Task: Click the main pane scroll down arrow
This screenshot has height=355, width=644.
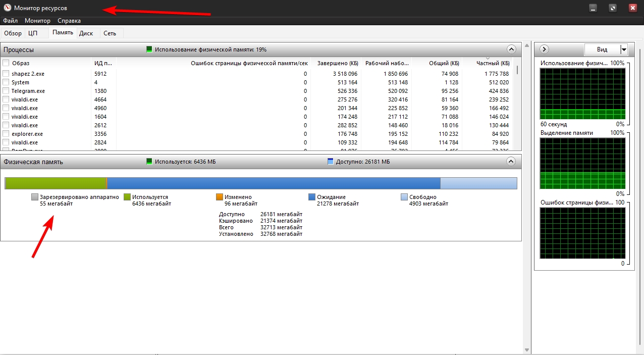Action: (x=527, y=350)
